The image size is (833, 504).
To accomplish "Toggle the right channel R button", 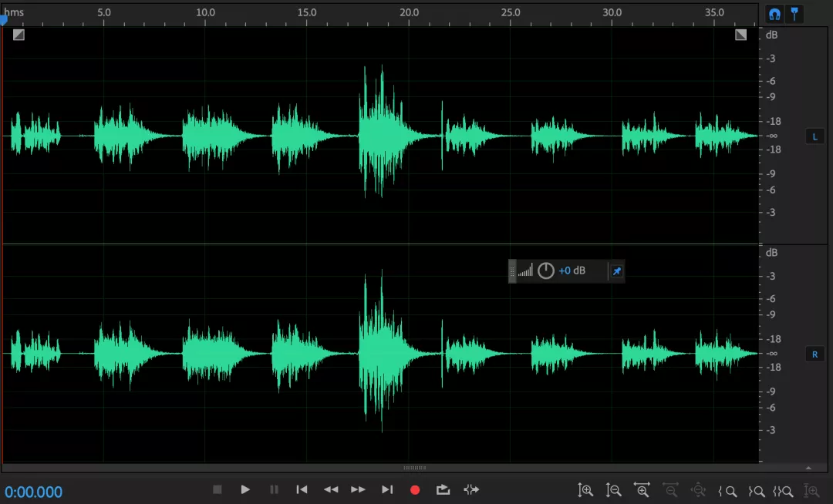I will pos(815,354).
